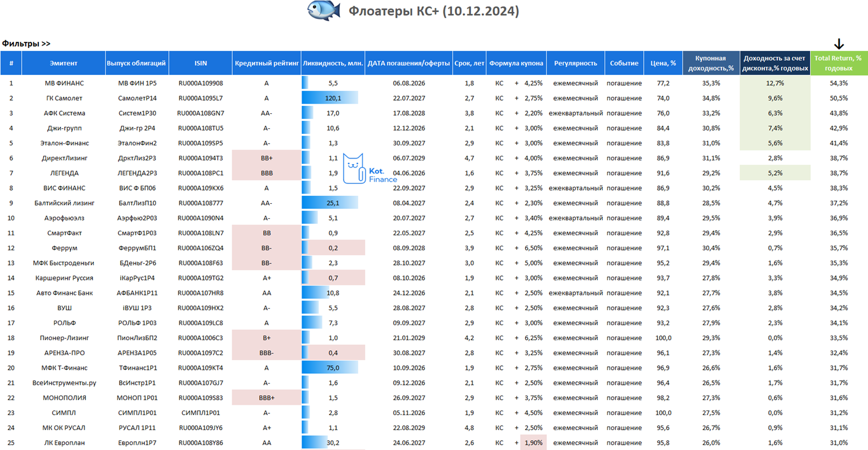Select liquidity cell 120,1
The image size is (868, 450).
tap(333, 98)
